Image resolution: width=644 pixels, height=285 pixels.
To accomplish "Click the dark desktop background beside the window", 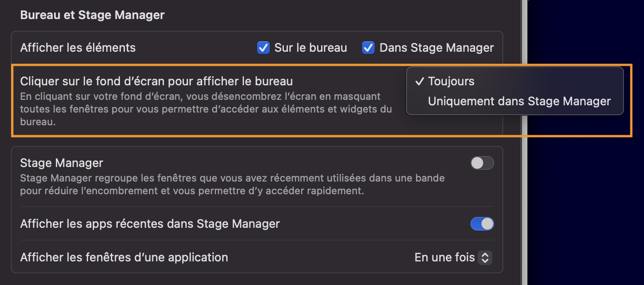I will (586, 204).
